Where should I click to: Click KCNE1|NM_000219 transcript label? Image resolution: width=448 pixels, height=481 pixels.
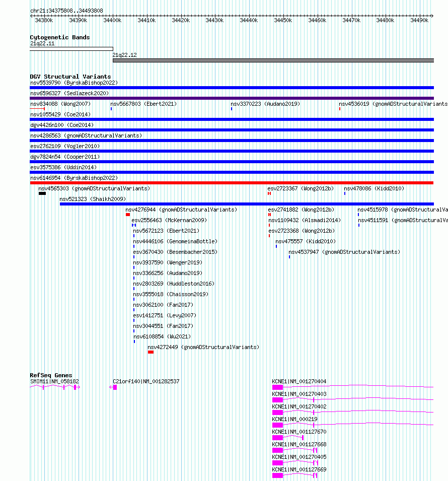(294, 420)
